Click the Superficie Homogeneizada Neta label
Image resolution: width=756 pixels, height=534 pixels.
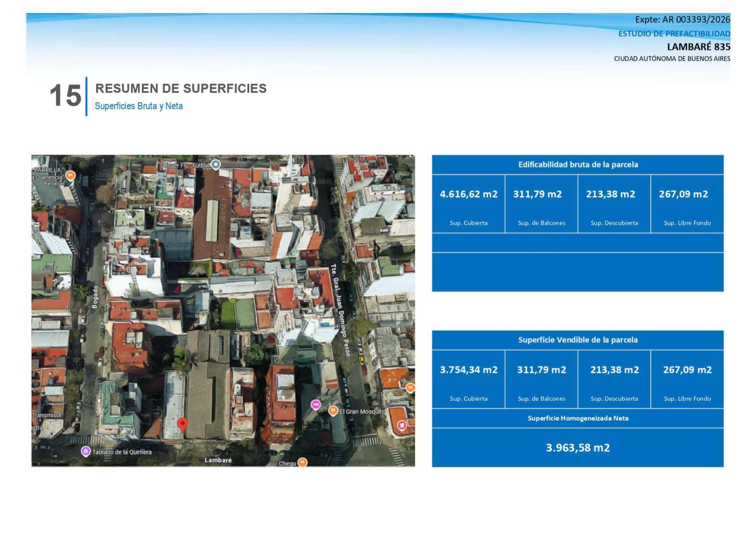pyautogui.click(x=578, y=418)
